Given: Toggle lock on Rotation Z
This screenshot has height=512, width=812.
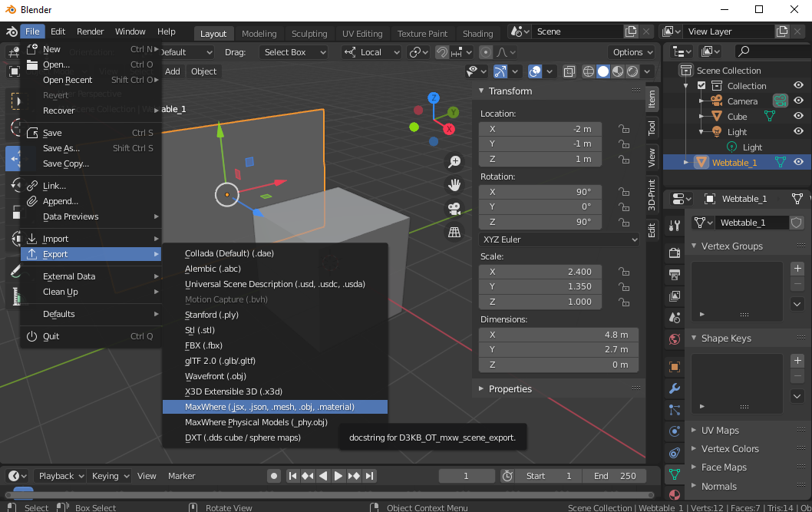Looking at the screenshot, I should pos(624,222).
